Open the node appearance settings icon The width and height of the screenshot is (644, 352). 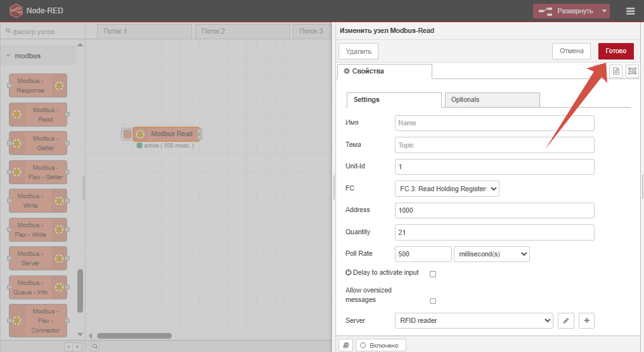coord(632,71)
